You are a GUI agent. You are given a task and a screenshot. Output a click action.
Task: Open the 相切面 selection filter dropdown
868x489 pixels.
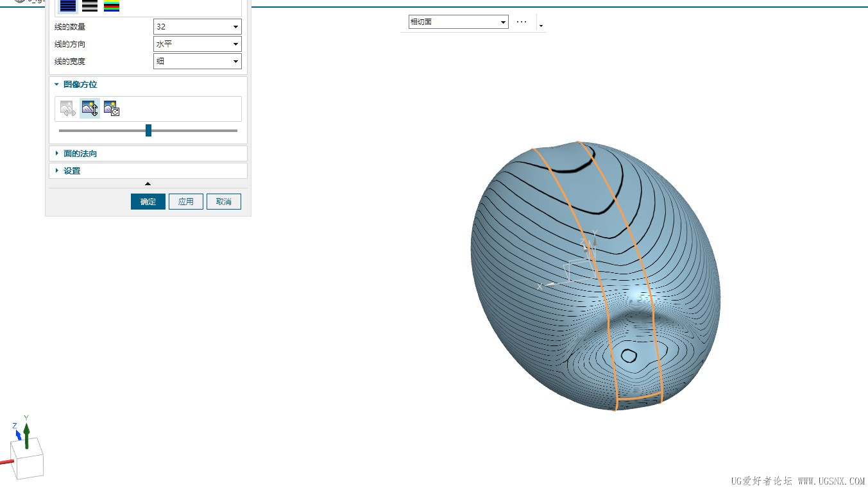(458, 22)
